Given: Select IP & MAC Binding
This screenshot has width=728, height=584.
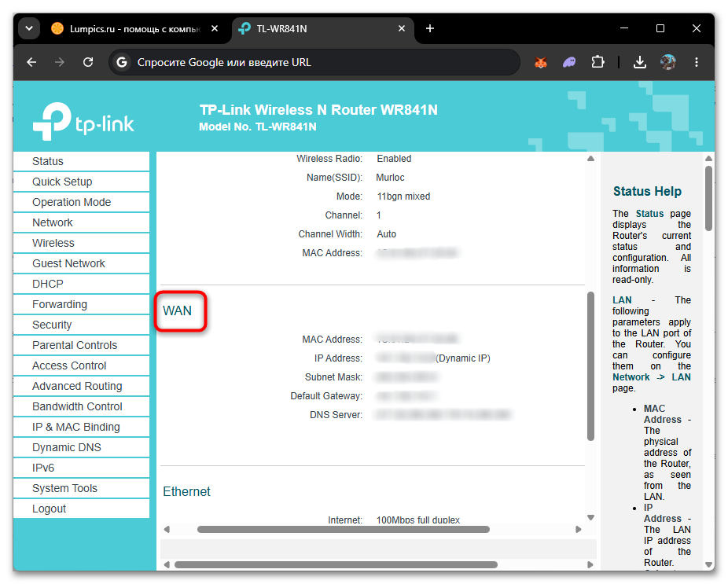Looking at the screenshot, I should [81, 427].
